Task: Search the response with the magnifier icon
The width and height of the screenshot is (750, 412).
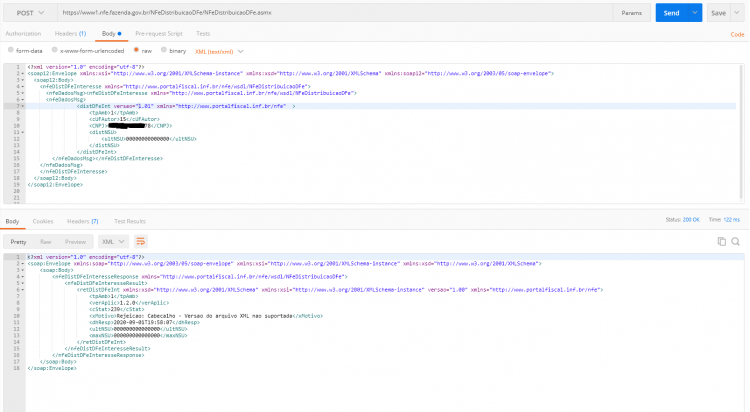Action: (736, 242)
